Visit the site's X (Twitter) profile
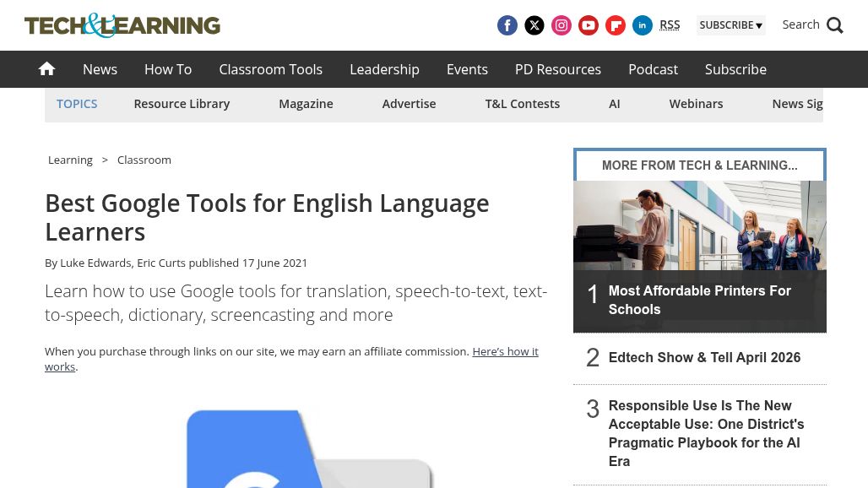 click(x=534, y=25)
